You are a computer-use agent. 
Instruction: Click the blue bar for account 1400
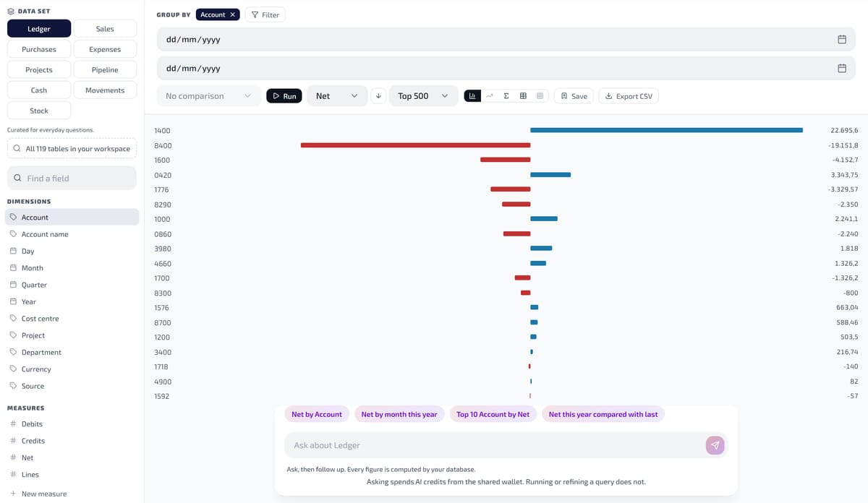coord(666,130)
